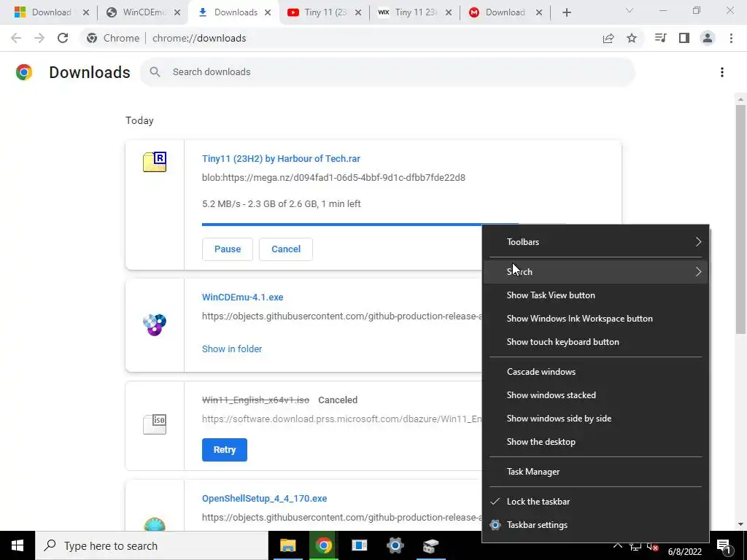Click the muted volume tray icon
Image resolution: width=747 pixels, height=560 pixels.
pyautogui.click(x=653, y=547)
